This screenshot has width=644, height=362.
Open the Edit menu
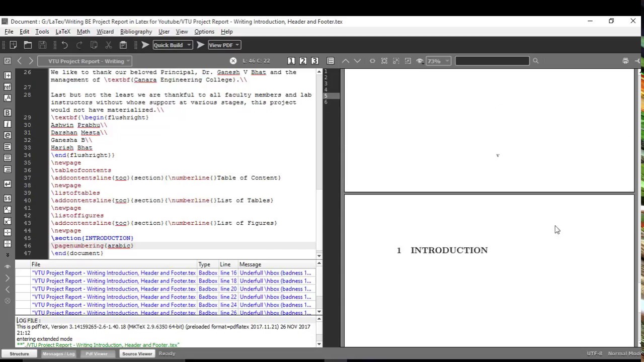24,32
